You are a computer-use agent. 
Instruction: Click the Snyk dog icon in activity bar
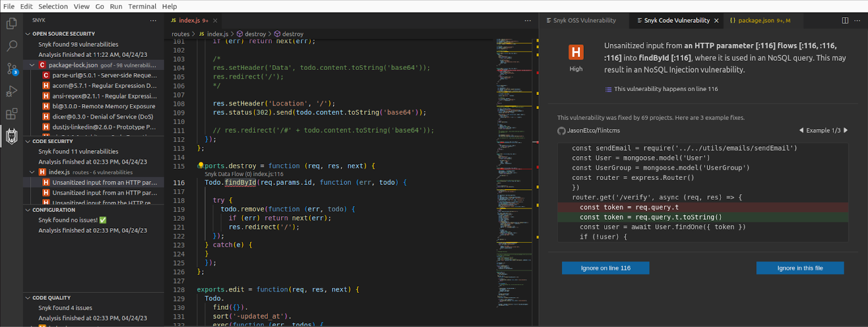click(11, 136)
